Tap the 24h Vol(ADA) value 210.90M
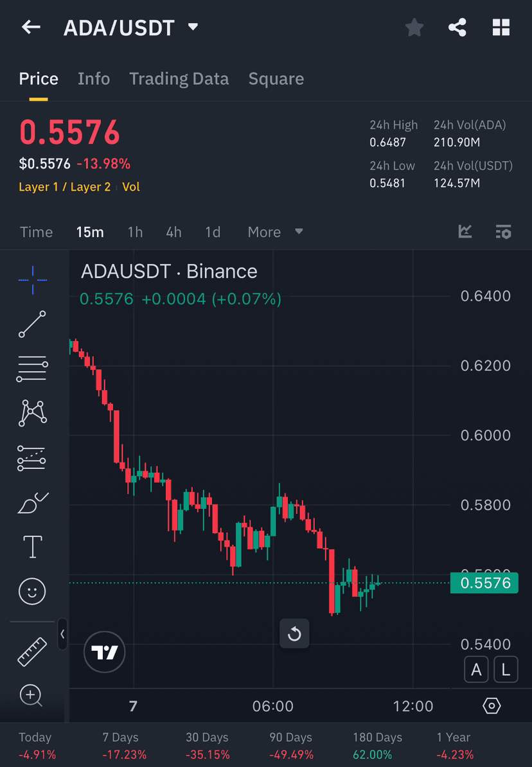 pos(457,143)
